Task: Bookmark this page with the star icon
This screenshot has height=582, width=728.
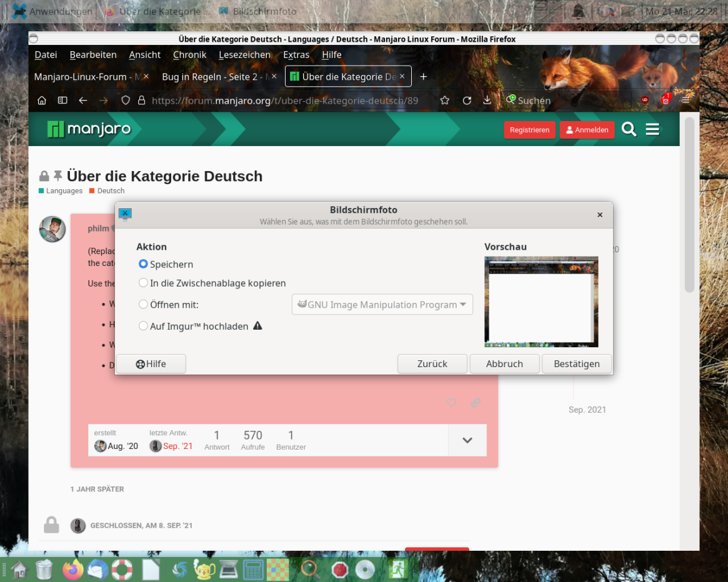Action: 444,101
